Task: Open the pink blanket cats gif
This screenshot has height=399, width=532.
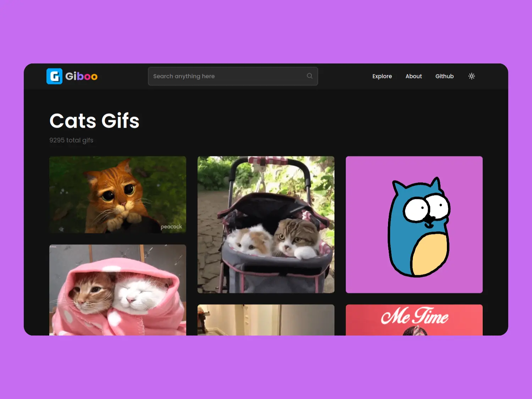Action: pos(117,290)
